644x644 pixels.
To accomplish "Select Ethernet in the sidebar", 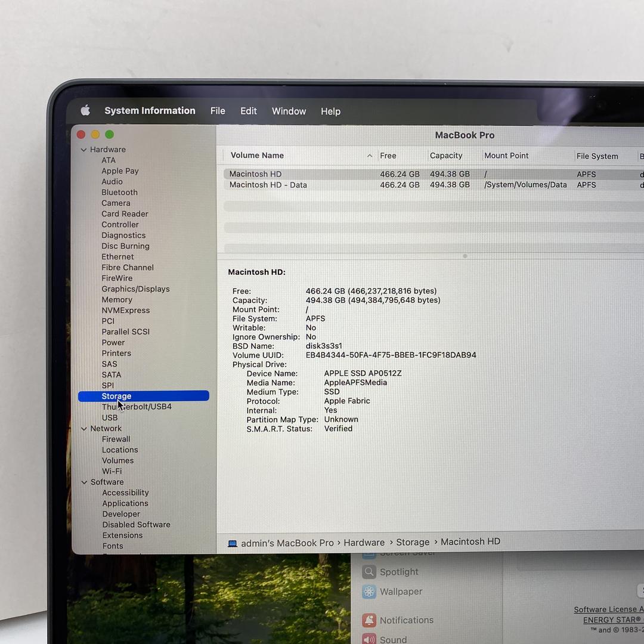I will click(x=117, y=256).
